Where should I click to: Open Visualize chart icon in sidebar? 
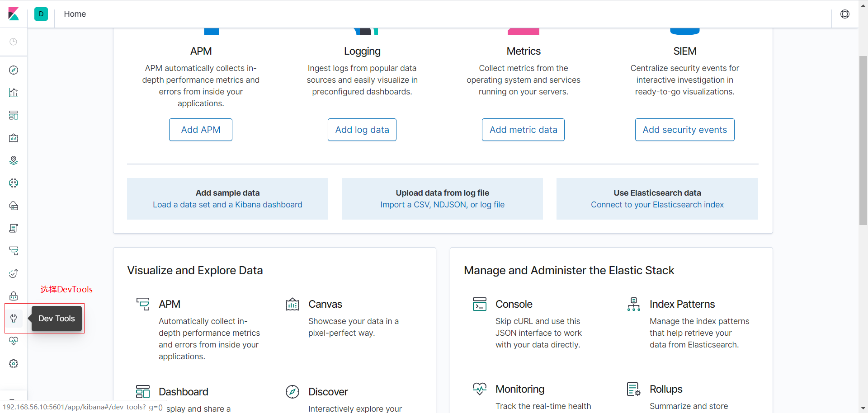click(x=14, y=93)
